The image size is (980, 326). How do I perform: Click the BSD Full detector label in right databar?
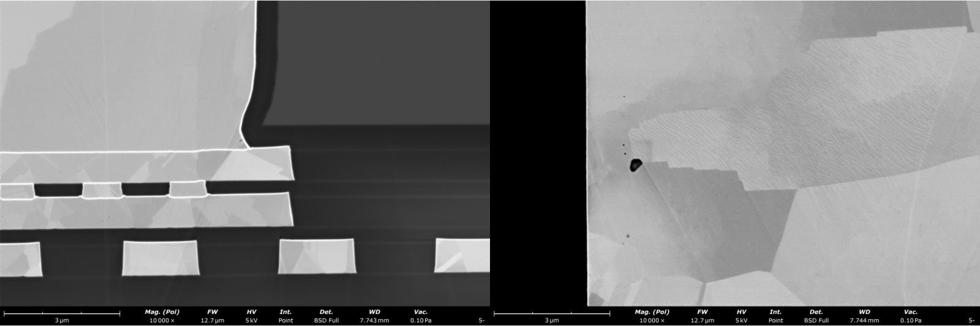[x=816, y=320]
